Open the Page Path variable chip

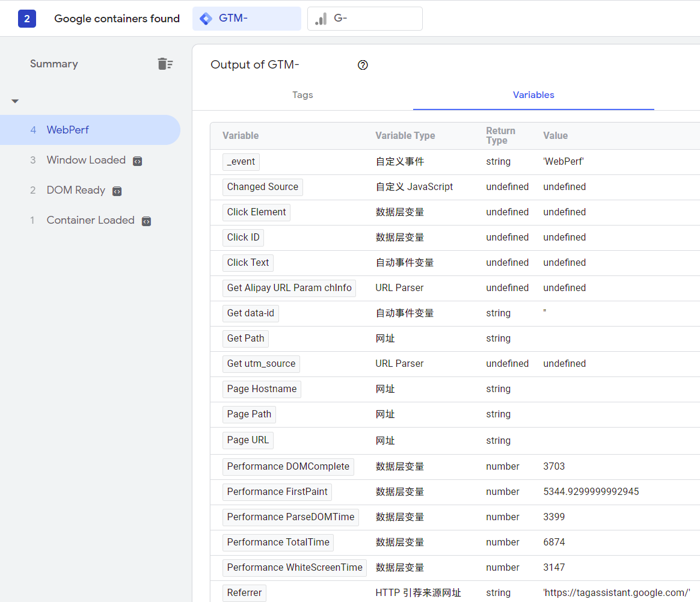[249, 414]
